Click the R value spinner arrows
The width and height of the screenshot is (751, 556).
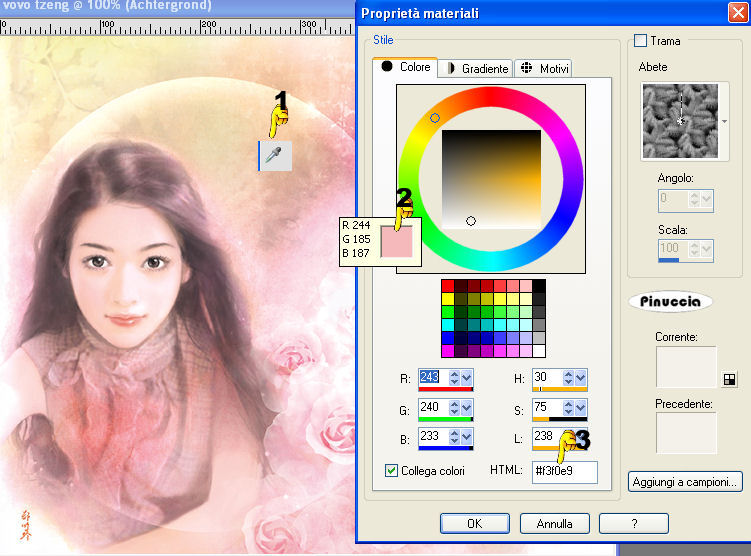tap(455, 377)
